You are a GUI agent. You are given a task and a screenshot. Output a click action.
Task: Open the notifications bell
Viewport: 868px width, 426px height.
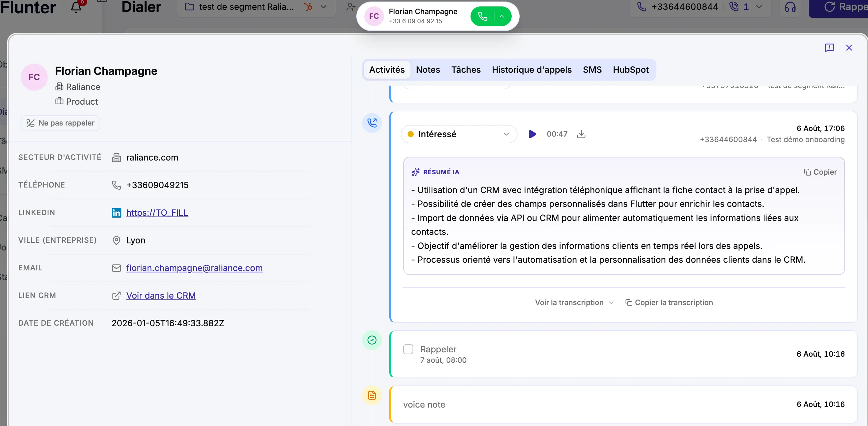point(76,7)
